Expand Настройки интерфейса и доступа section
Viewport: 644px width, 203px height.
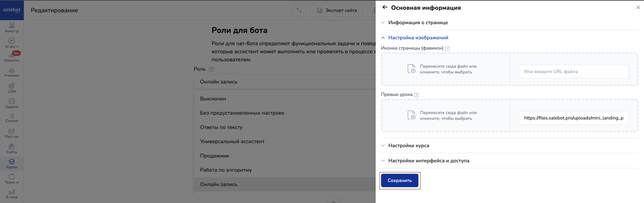click(x=509, y=161)
